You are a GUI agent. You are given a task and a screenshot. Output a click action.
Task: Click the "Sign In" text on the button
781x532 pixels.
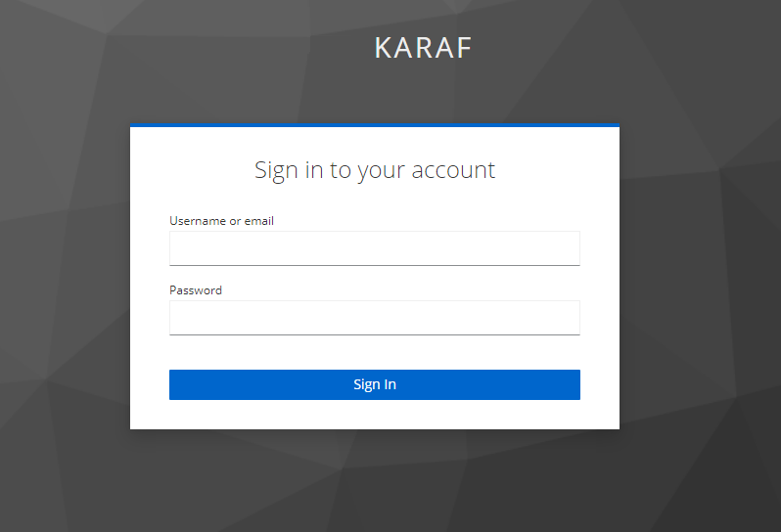(x=375, y=384)
